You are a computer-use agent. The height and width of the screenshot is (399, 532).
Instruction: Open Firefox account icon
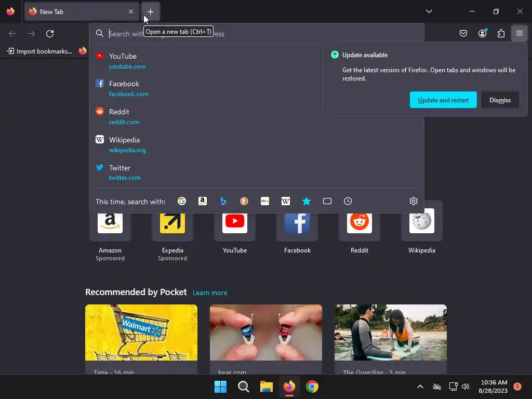coord(482,33)
